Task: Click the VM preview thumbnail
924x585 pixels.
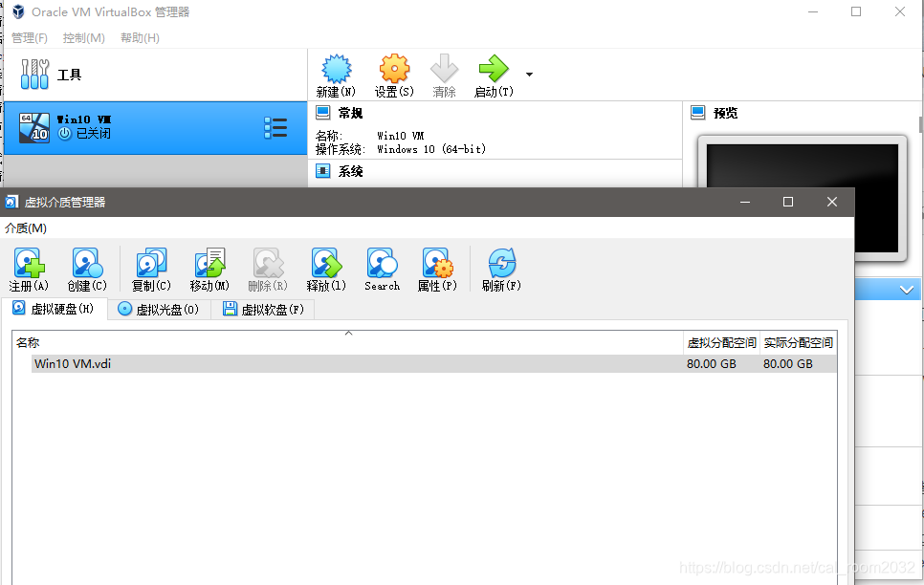Action: click(x=802, y=198)
